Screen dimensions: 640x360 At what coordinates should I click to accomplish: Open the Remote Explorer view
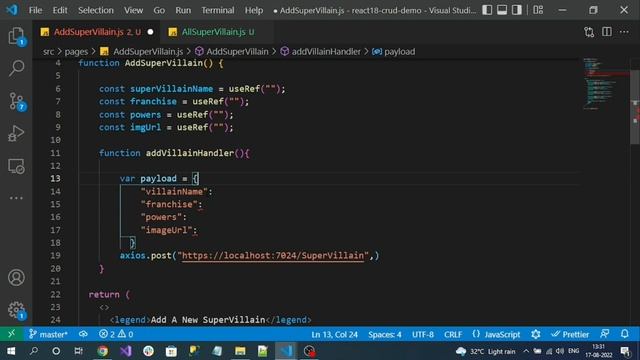(16, 166)
